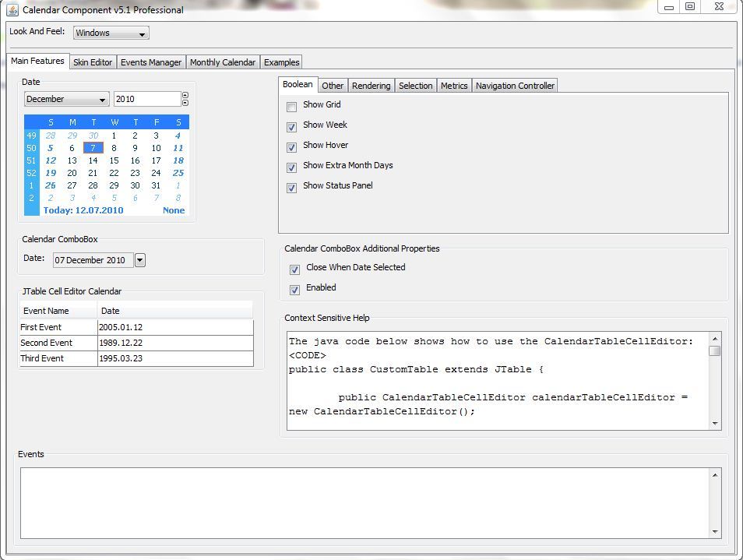Edit the 1995.03.23 date cell

[175, 358]
